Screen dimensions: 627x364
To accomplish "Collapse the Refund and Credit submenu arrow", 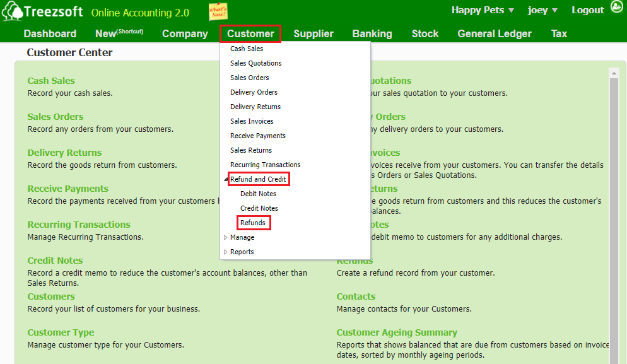I will coord(226,180).
